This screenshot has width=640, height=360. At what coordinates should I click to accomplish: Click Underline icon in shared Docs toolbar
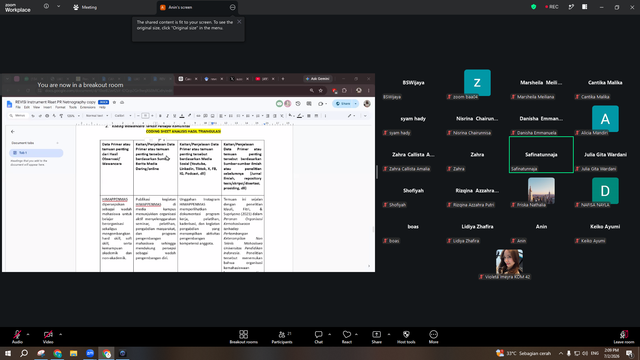tap(175, 116)
